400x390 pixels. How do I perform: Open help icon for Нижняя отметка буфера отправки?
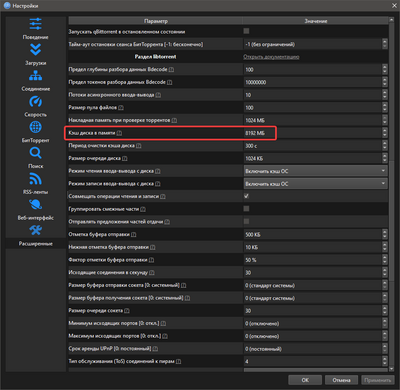pyautogui.click(x=153, y=247)
